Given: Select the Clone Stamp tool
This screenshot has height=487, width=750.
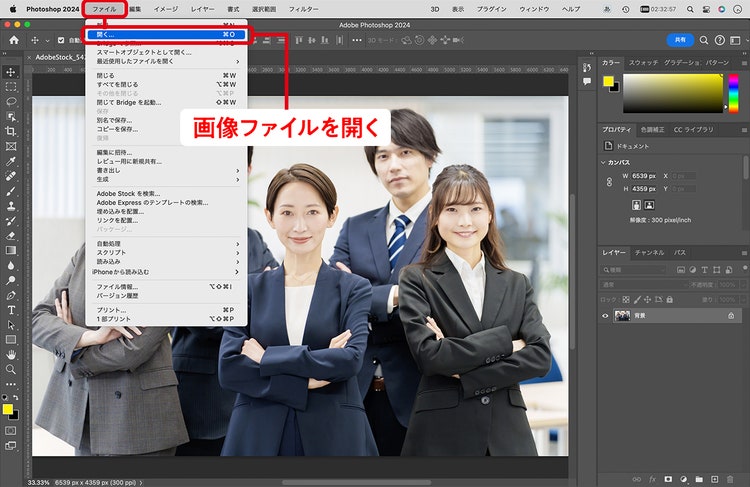Looking at the screenshot, I should pos(11,206).
